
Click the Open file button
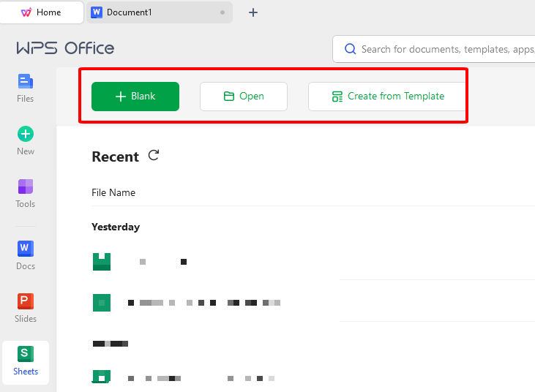244,97
